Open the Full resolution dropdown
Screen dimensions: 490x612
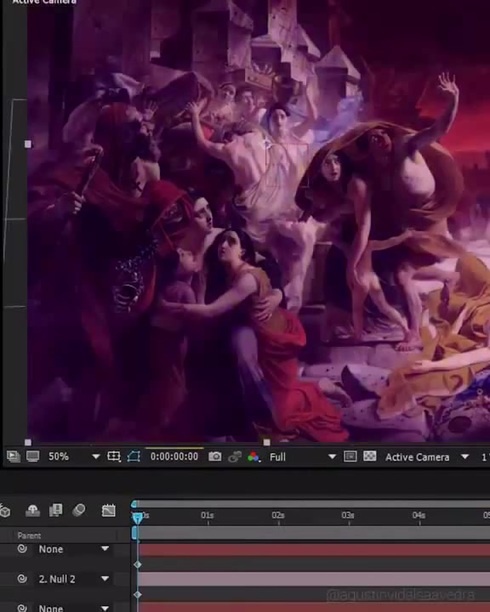coord(303,457)
